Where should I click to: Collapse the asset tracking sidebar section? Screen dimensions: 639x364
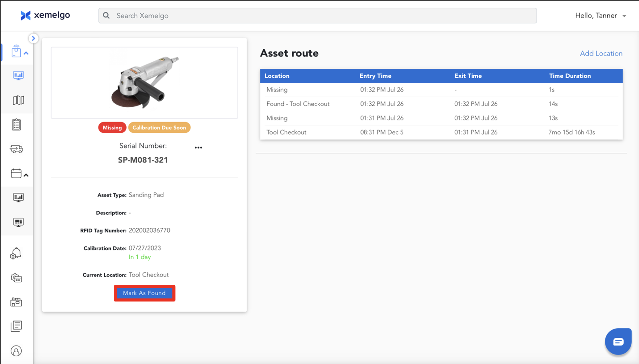(26, 53)
